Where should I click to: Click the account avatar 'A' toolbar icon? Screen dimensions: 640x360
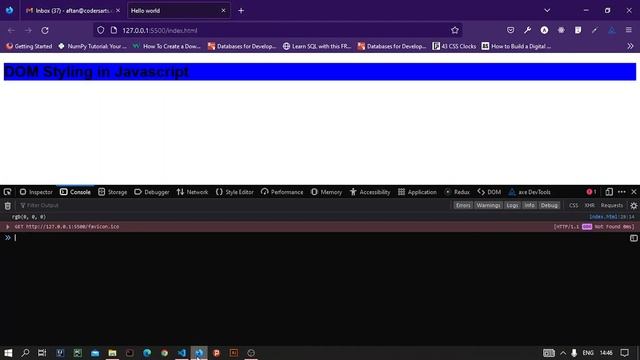point(544,30)
